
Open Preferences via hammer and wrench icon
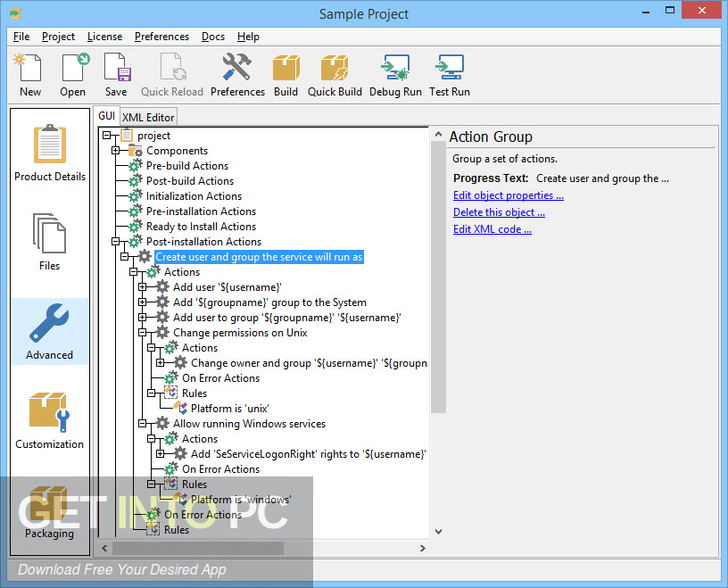236,68
